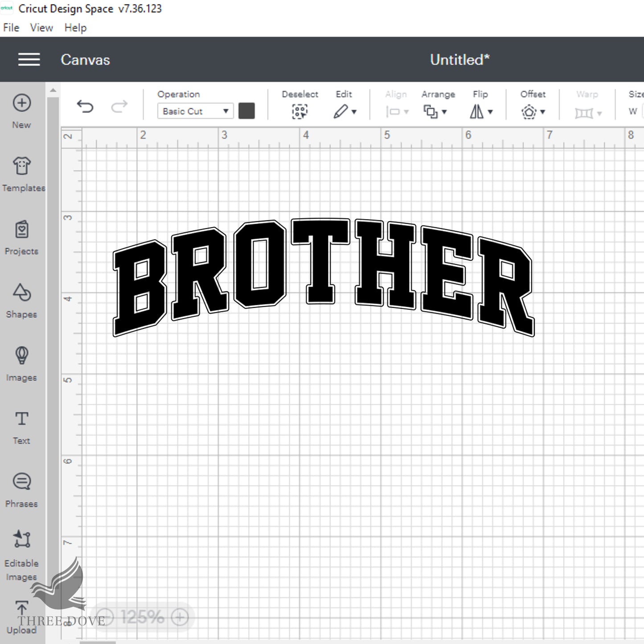Expand the Arrange dropdown arrow
This screenshot has height=644, width=644.
(444, 112)
